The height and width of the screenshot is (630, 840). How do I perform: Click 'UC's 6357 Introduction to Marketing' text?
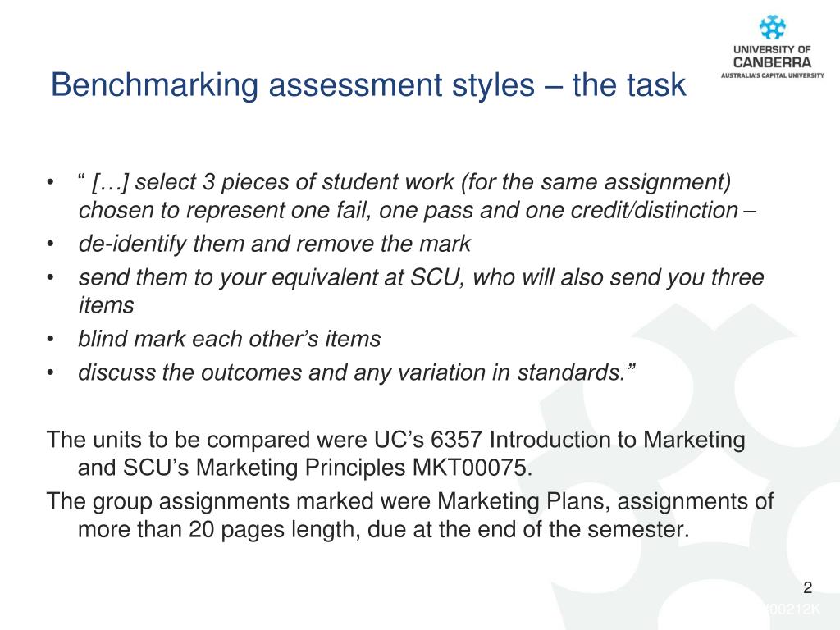tap(559, 440)
